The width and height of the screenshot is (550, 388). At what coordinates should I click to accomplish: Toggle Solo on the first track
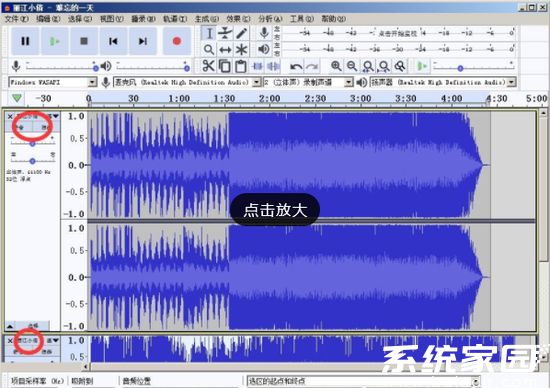pos(46,127)
